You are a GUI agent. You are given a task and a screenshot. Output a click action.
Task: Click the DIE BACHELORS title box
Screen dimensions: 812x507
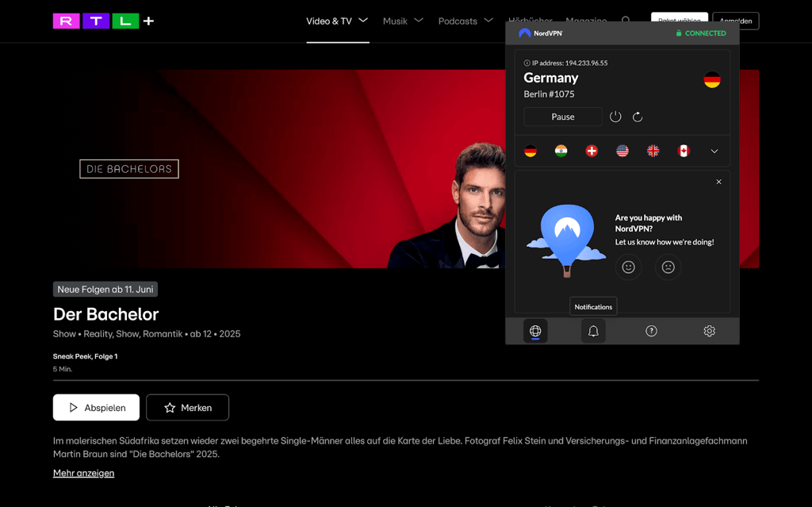coord(129,169)
